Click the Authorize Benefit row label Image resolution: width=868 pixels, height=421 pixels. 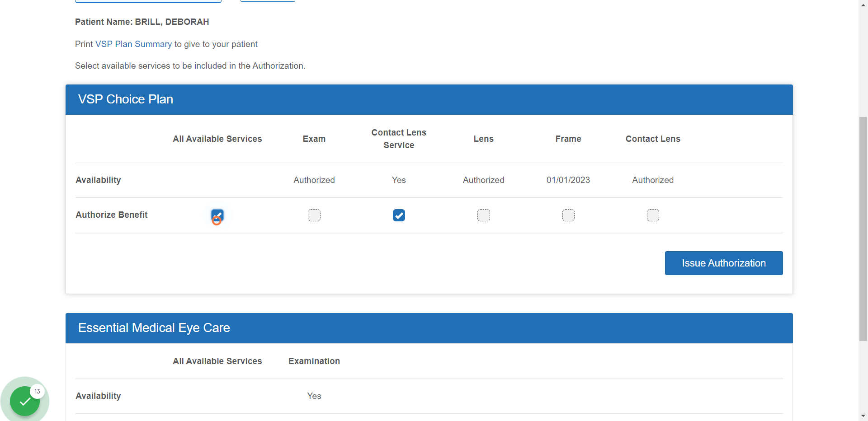point(112,215)
